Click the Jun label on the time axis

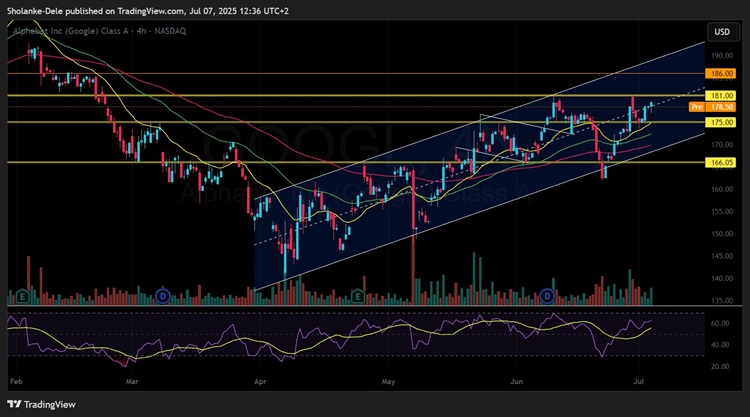pos(517,382)
